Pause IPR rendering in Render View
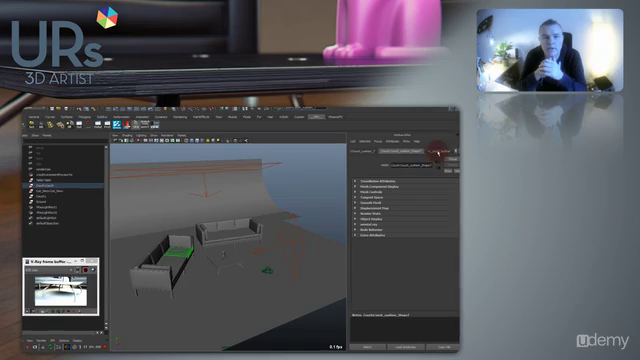This screenshot has width=640, height=360. tap(85, 347)
